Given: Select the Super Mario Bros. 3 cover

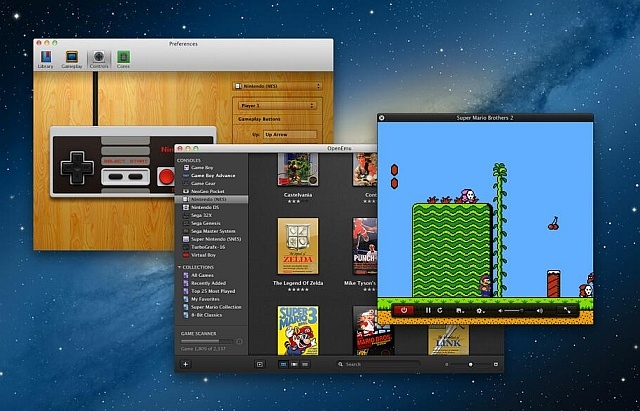Looking at the screenshot, I should [x=298, y=331].
